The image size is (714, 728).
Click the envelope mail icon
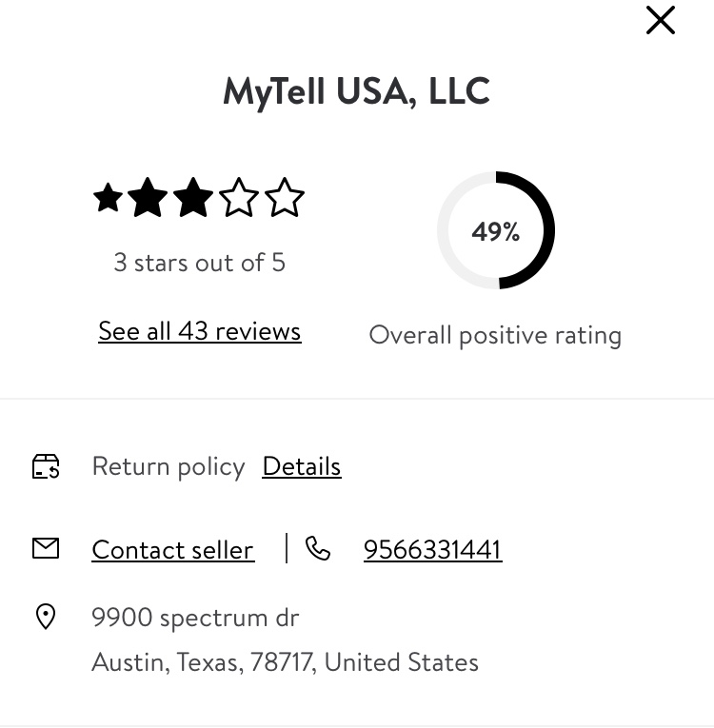tap(46, 548)
